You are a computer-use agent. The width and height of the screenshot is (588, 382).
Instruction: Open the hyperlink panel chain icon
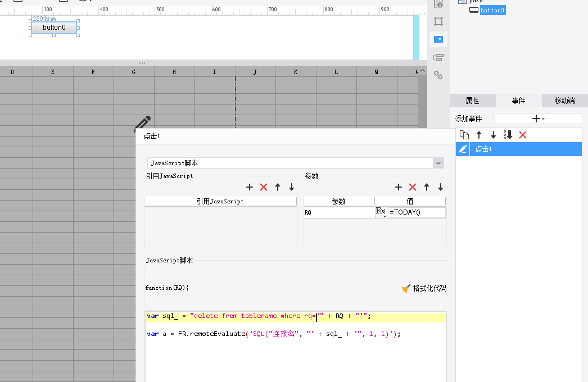[x=438, y=75]
